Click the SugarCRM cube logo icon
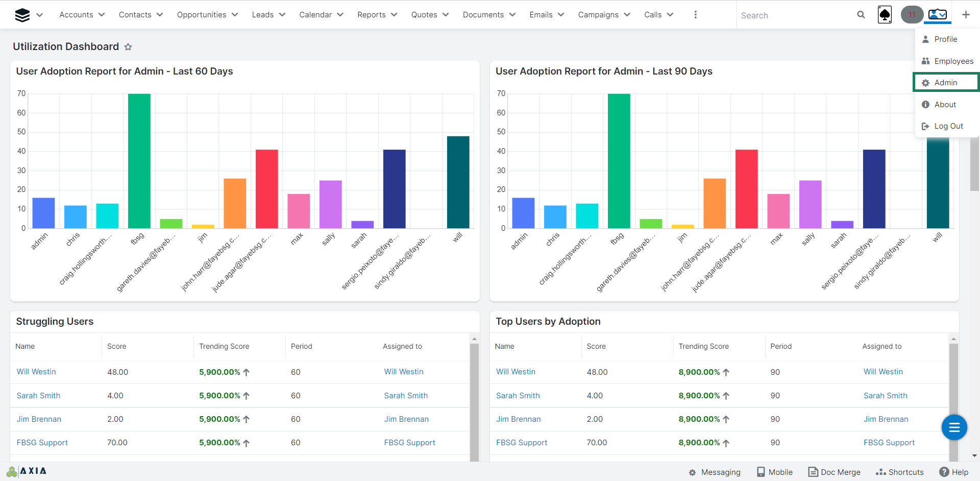 22,15
